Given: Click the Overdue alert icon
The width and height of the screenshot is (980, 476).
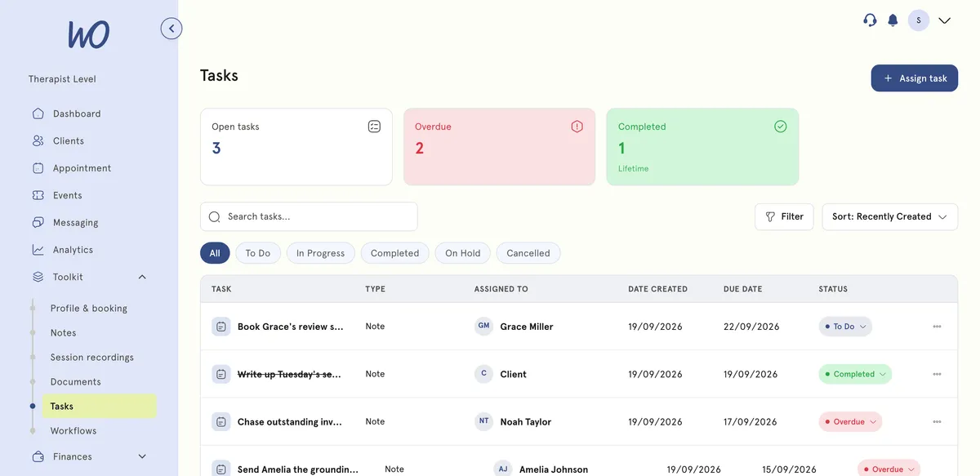Looking at the screenshot, I should (x=577, y=127).
